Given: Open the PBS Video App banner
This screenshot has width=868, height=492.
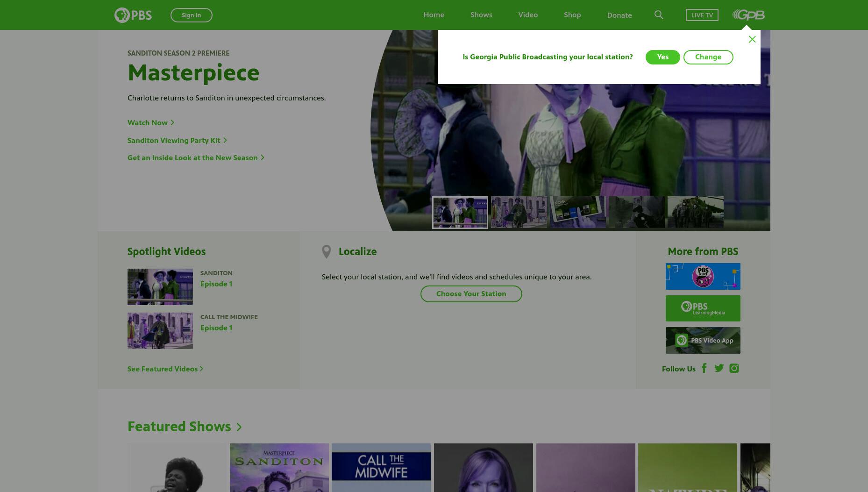Looking at the screenshot, I should click(703, 340).
